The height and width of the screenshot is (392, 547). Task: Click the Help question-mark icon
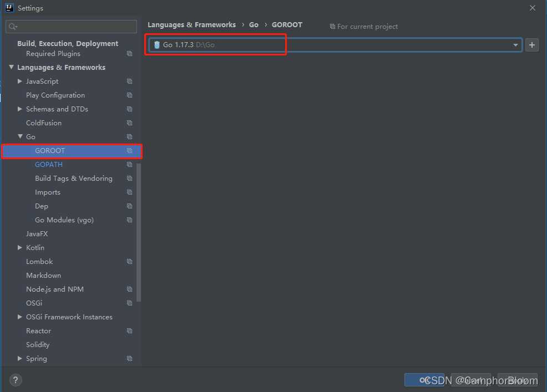tap(15, 380)
